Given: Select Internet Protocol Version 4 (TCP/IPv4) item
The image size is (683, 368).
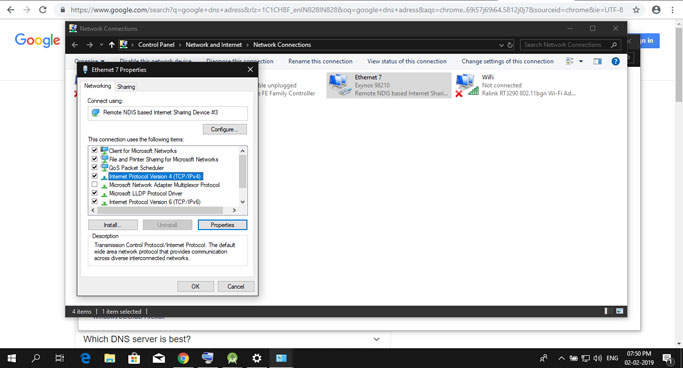Looking at the screenshot, I should click(x=155, y=176).
